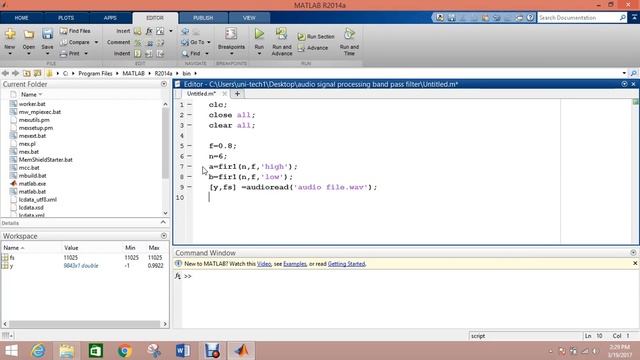The height and width of the screenshot is (360, 640).
Task: Open the Go To dropdown arrow
Action: (x=209, y=42)
